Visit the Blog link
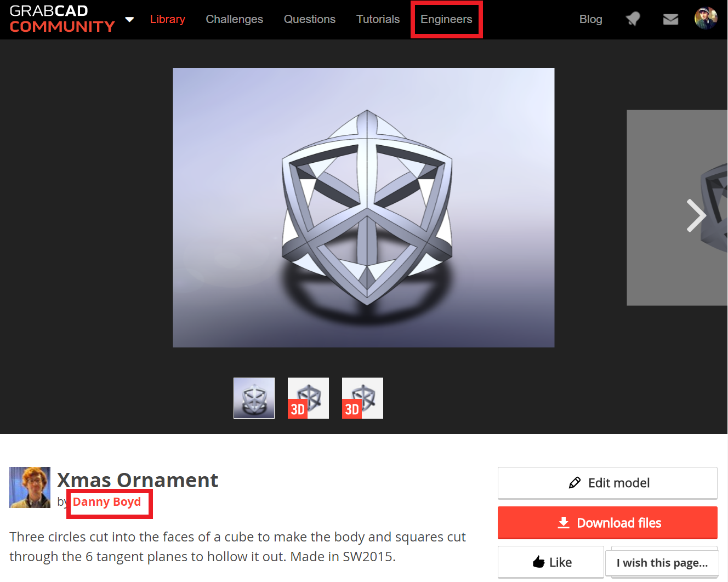Screen dimensions: 728x582 click(x=590, y=19)
